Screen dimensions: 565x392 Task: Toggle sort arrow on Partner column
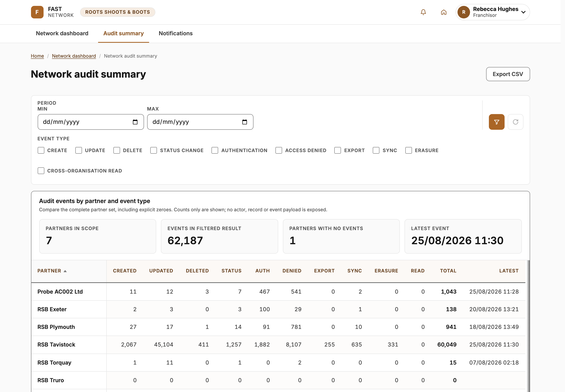[x=65, y=271]
